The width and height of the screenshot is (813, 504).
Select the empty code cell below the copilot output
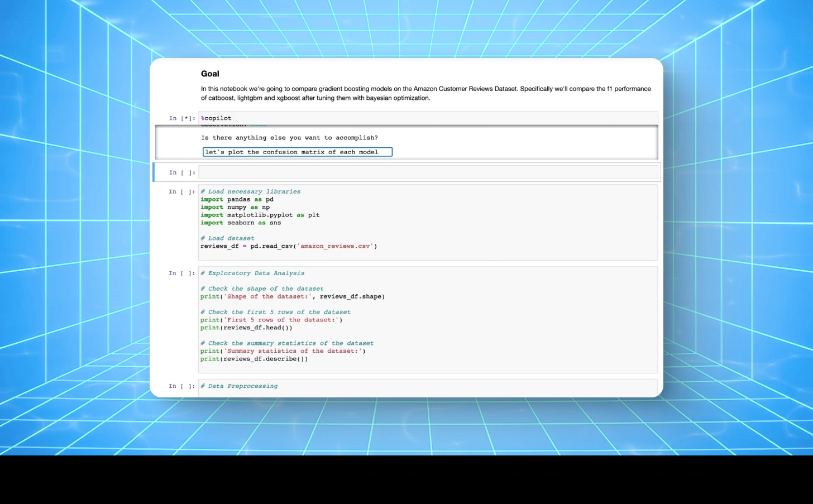point(428,172)
